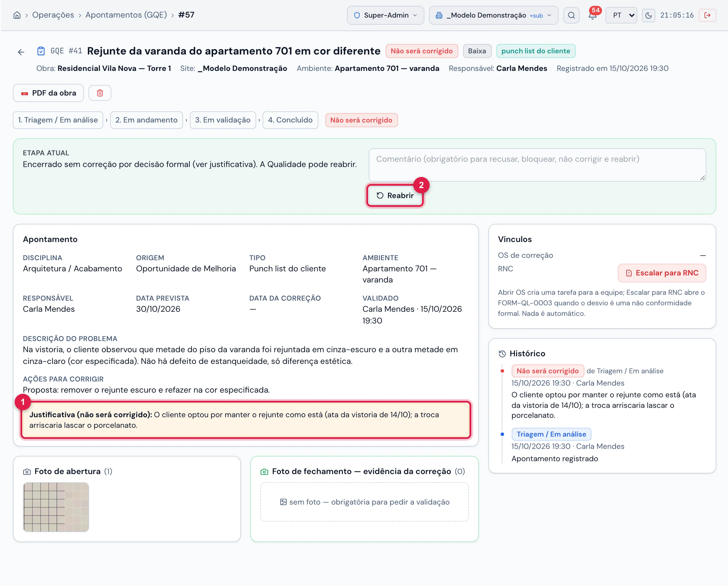Click Não será corrigido history badge

click(x=547, y=371)
